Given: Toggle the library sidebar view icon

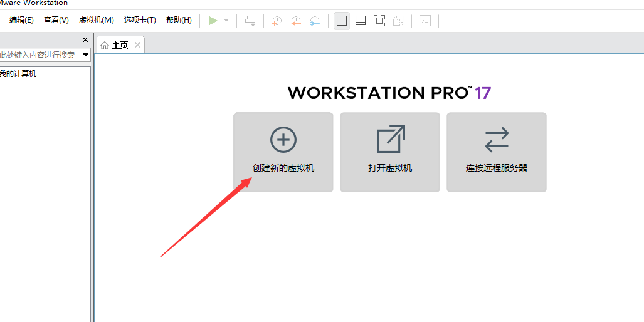Looking at the screenshot, I should click(x=342, y=21).
